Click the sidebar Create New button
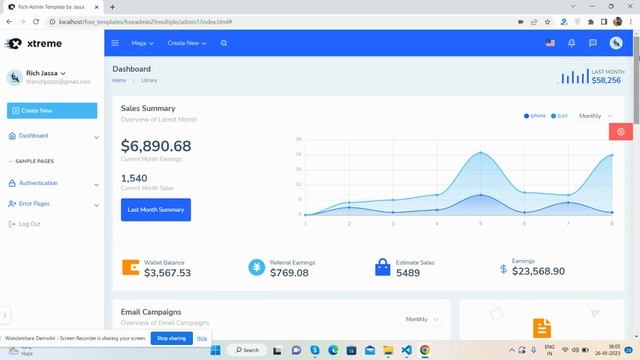 [x=52, y=111]
